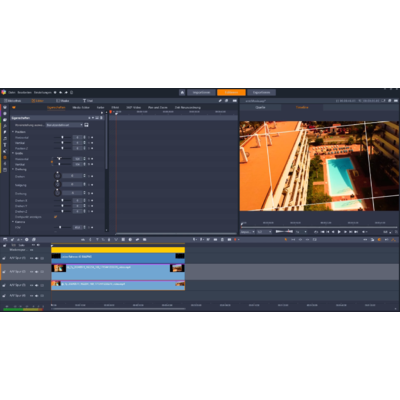Collapse the Position section in properties
The height and width of the screenshot is (400, 400).
[x=13, y=132]
